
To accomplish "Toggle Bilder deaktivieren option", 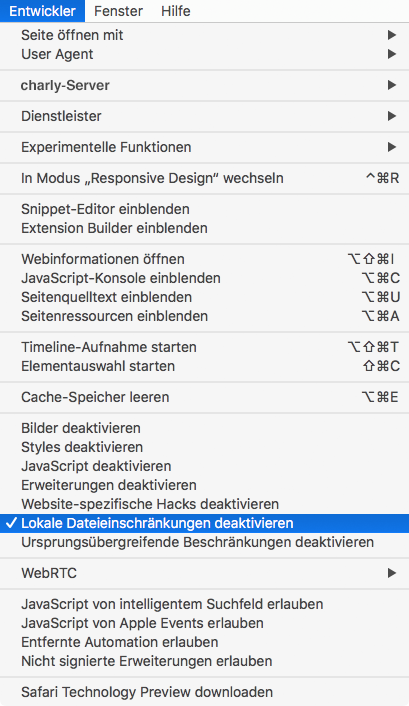I will pos(204,428).
